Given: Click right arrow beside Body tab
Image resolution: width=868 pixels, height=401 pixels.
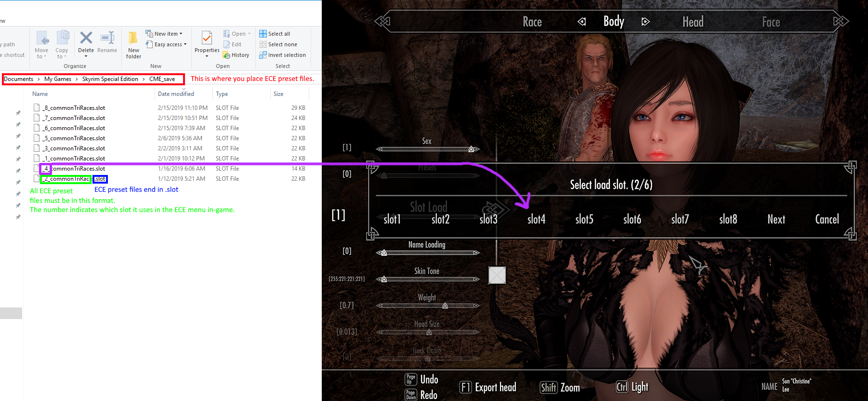Looking at the screenshot, I should point(645,22).
